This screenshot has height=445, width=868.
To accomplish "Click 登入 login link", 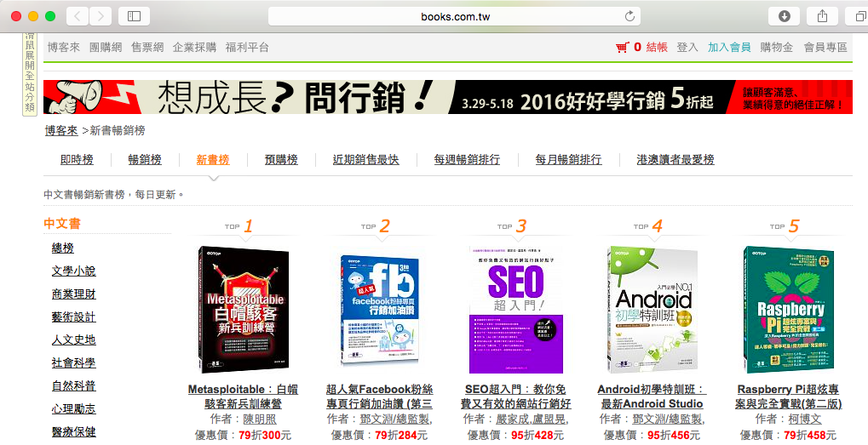I will (687, 48).
